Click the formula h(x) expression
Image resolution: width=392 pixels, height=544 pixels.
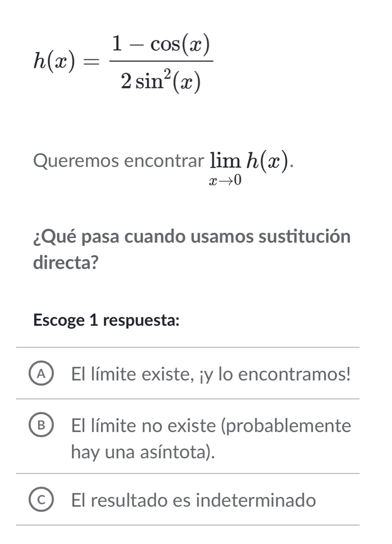(123, 61)
